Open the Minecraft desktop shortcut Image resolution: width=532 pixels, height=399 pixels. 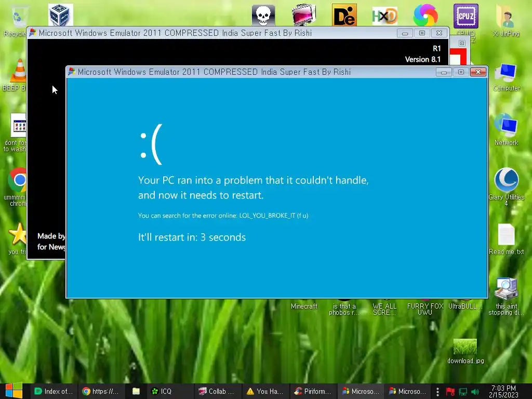tap(304, 304)
